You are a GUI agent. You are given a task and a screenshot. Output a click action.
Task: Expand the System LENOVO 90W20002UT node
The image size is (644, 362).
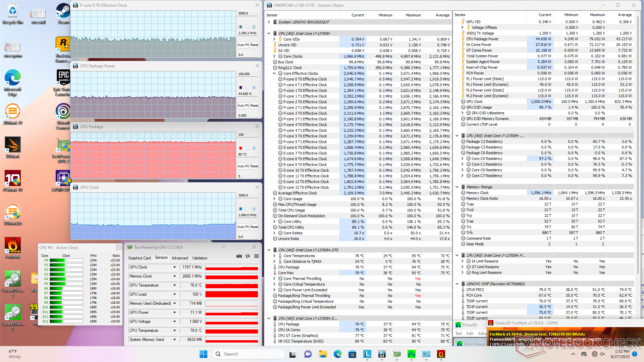pyautogui.click(x=269, y=22)
